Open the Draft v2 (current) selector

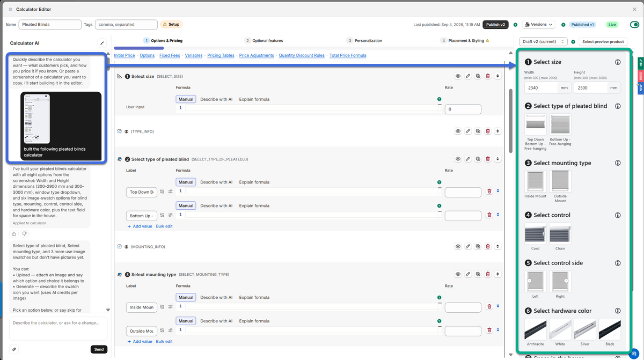click(544, 41)
